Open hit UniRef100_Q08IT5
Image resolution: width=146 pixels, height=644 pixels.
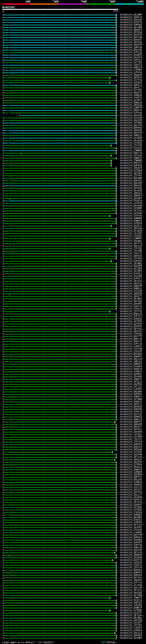[x=131, y=22]
